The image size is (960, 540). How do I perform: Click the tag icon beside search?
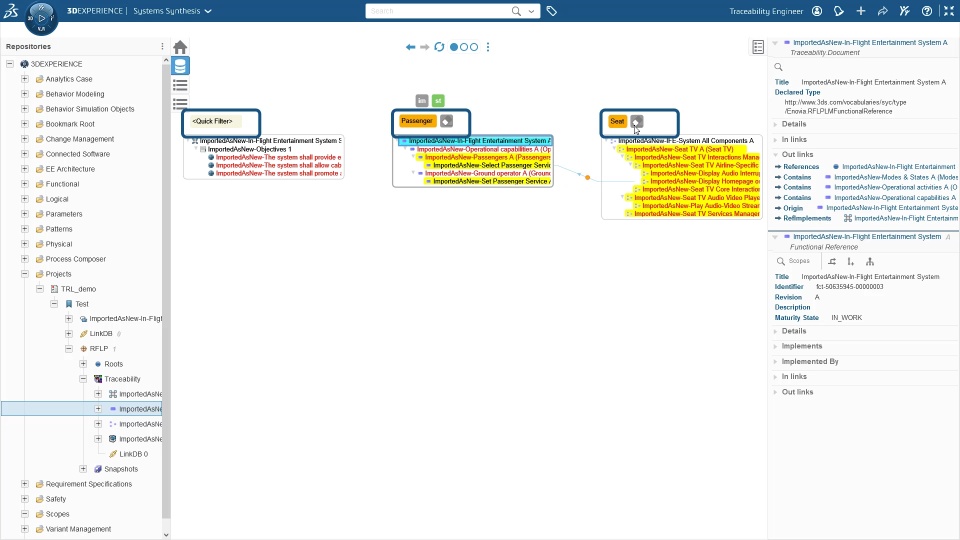tap(552, 11)
